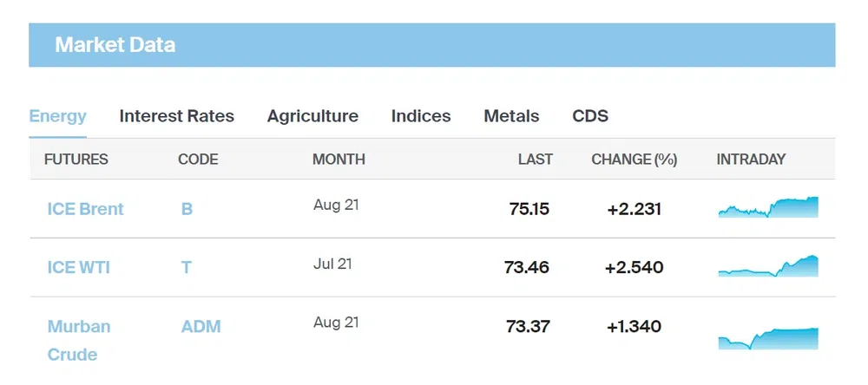Go to the Metals tab
Viewport: 868px width, 385px height.
pos(511,116)
